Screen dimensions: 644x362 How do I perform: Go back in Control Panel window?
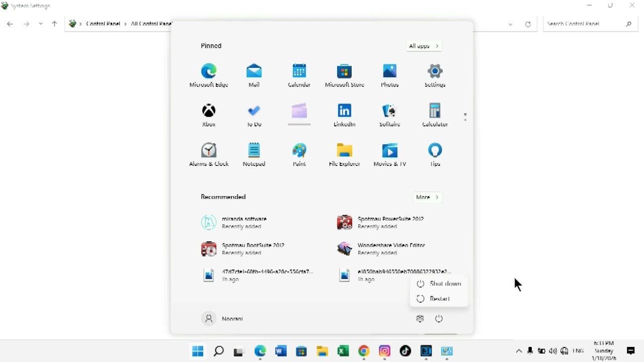(x=10, y=24)
